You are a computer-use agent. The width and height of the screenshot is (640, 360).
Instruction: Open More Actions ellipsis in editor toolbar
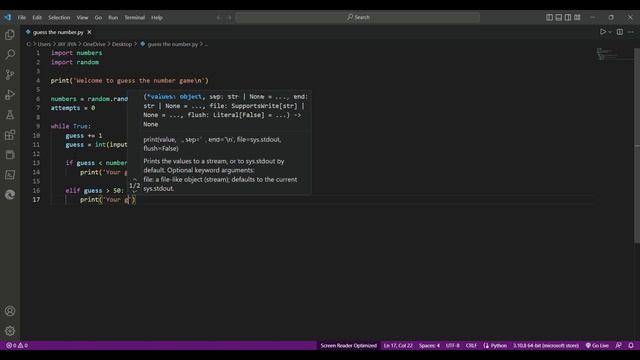[x=631, y=32]
